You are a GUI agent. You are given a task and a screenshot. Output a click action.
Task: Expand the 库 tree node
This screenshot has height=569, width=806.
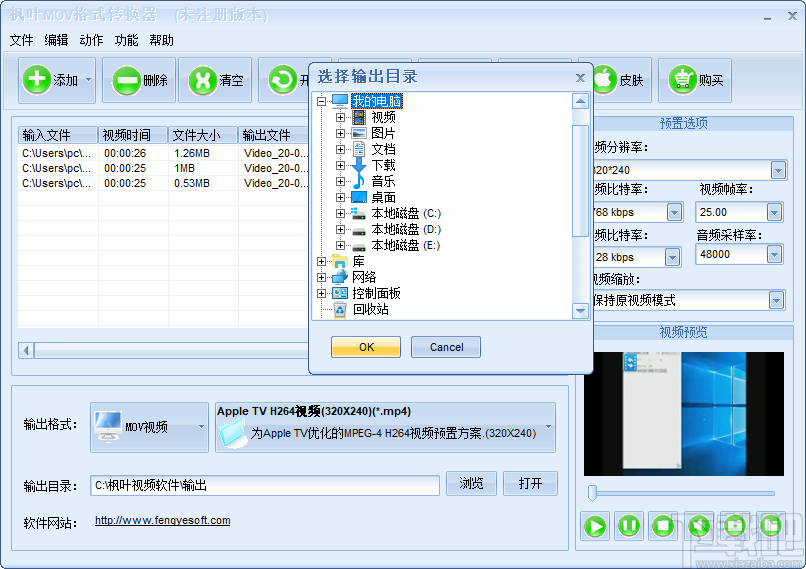[x=321, y=262]
